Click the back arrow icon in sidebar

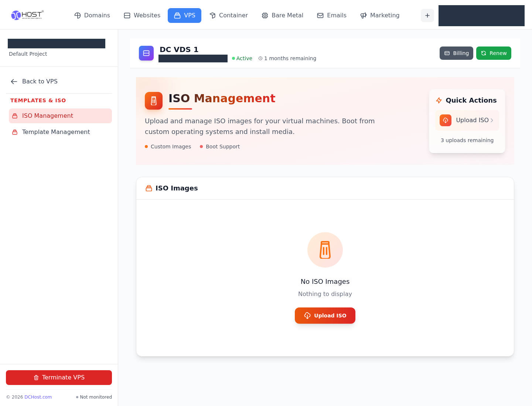coord(14,82)
